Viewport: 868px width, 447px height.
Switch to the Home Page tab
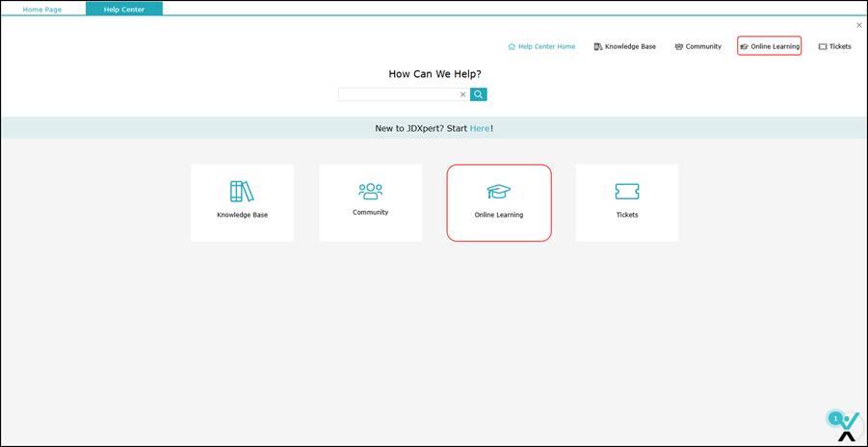tap(42, 9)
